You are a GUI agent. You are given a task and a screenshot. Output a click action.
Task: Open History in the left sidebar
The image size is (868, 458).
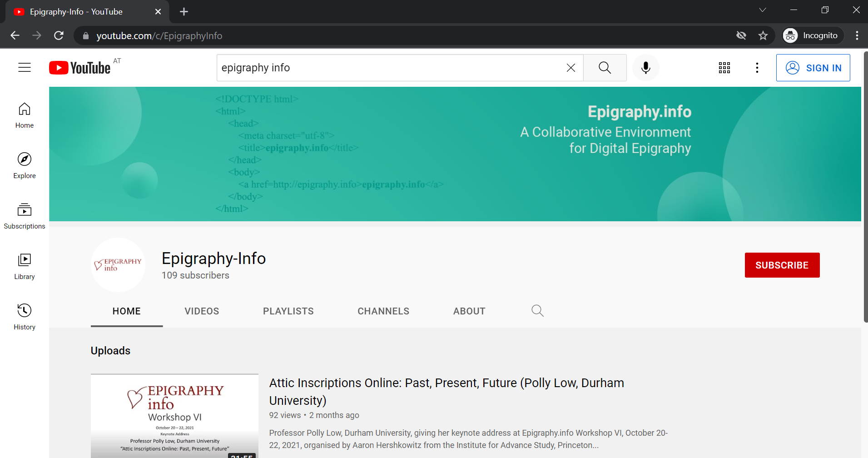point(25,318)
